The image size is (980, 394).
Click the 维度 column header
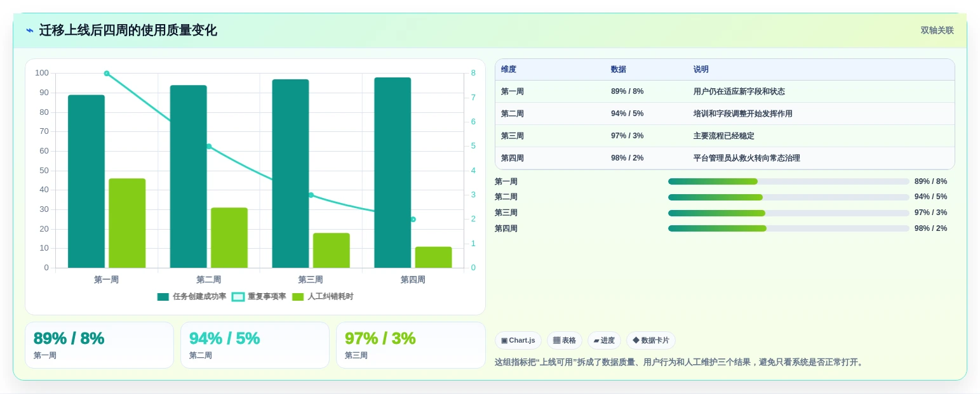point(509,70)
